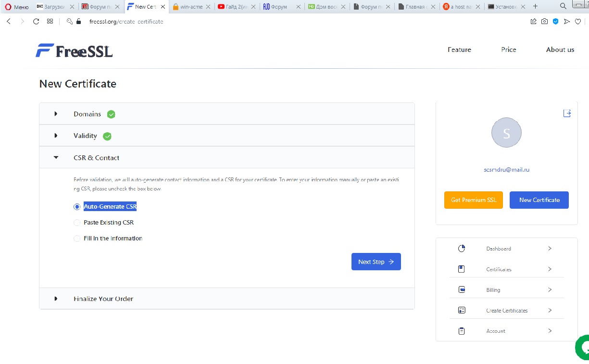Open the green chat widget bubble
Image resolution: width=589 pixels, height=364 pixels.
tap(583, 347)
